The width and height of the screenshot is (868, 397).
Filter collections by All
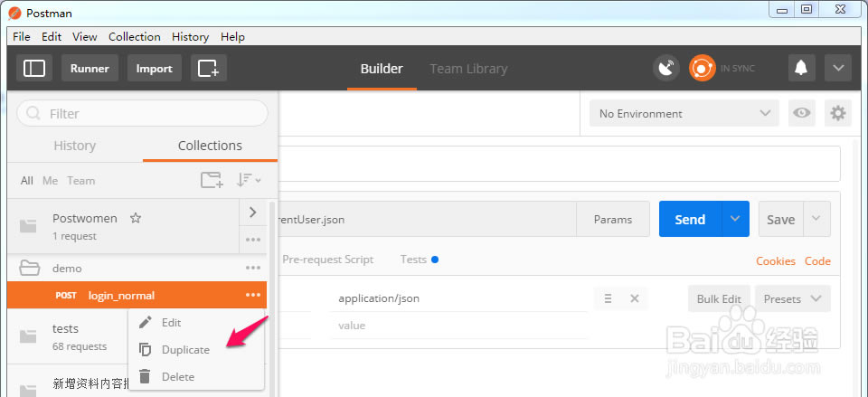click(26, 181)
